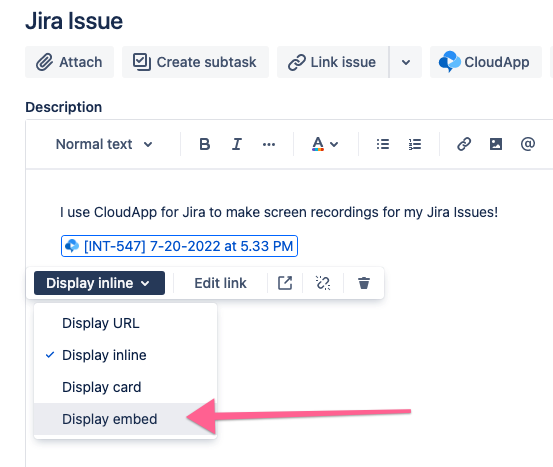553x467 pixels.
Task: Expand the Link issue chevron dropdown
Action: point(406,62)
